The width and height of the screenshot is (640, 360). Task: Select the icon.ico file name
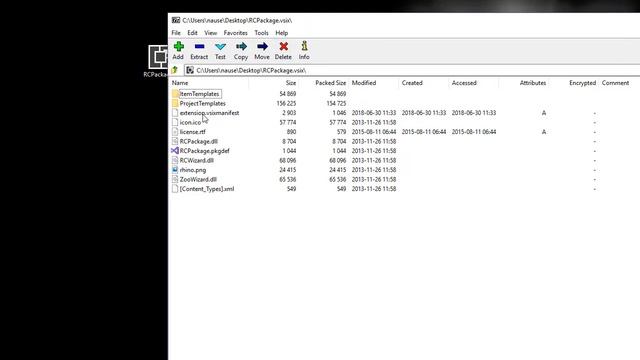pyautogui.click(x=190, y=122)
